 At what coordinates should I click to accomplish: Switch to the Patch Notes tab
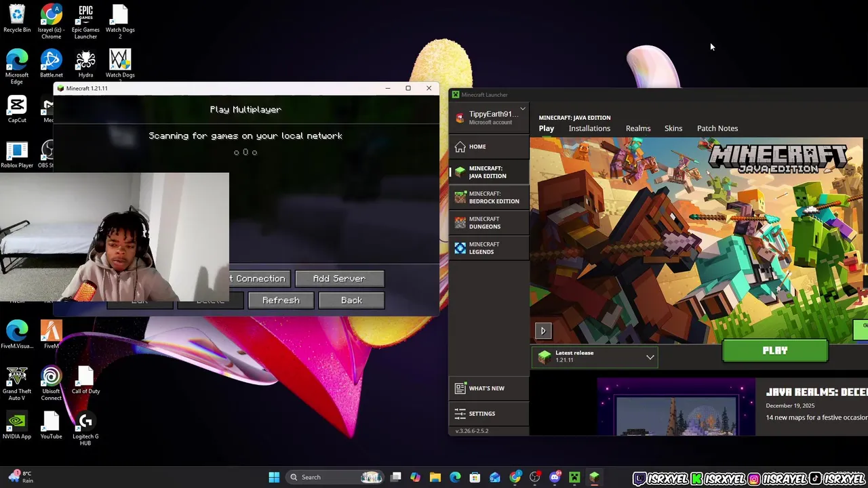(717, 128)
